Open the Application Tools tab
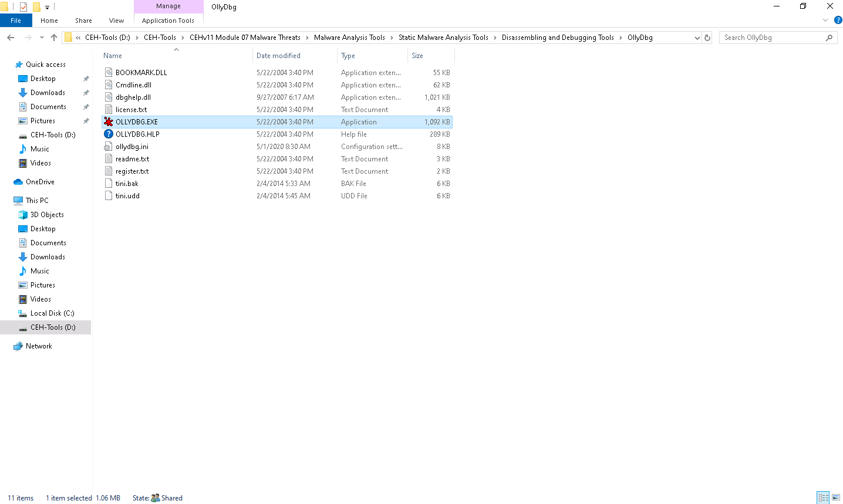The image size is (843, 504). pyautogui.click(x=168, y=21)
